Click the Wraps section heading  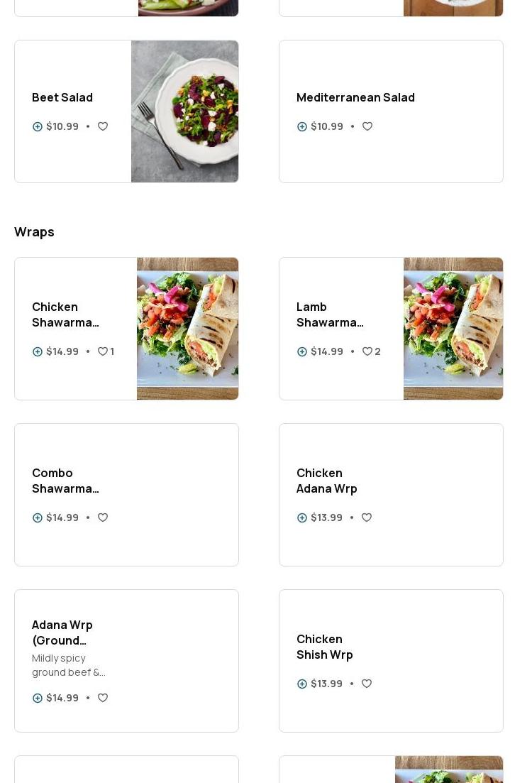click(x=34, y=232)
